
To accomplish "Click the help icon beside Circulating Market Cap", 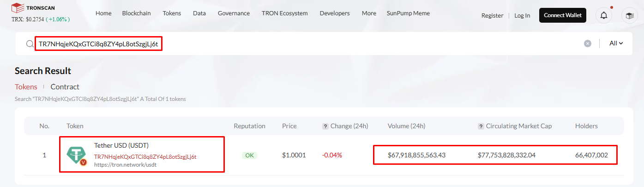I will [x=481, y=126].
